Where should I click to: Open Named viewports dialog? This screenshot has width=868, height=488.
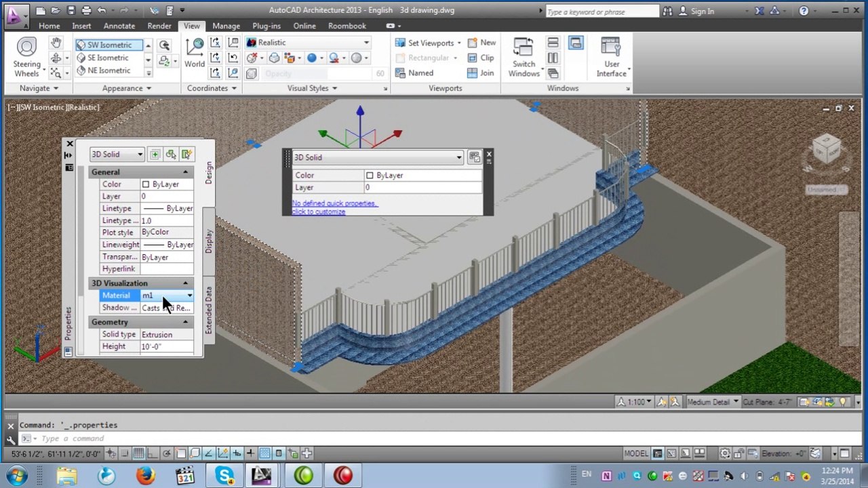(414, 73)
